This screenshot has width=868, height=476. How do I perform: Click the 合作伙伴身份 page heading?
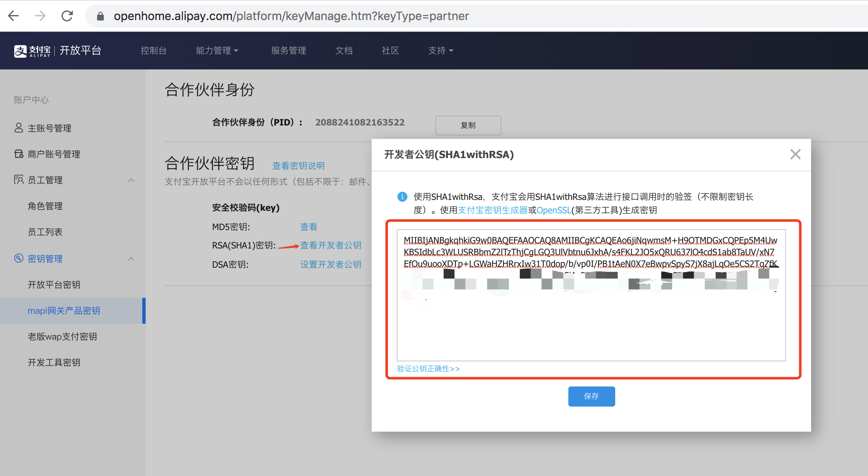[210, 90]
